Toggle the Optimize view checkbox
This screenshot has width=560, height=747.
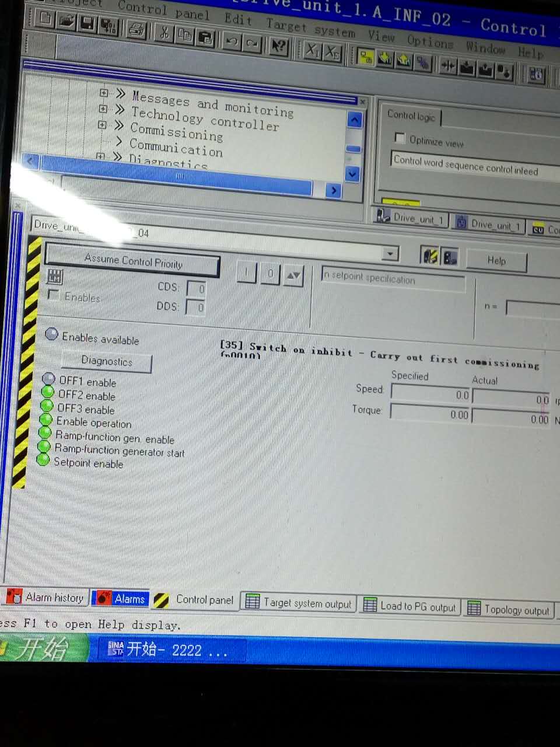400,138
